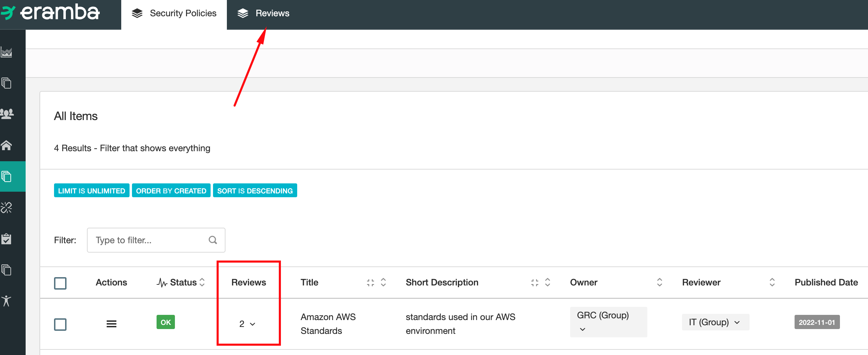Screen dimensions: 868x355
Task: Click the search magnifier in filter box
Action: 213,240
